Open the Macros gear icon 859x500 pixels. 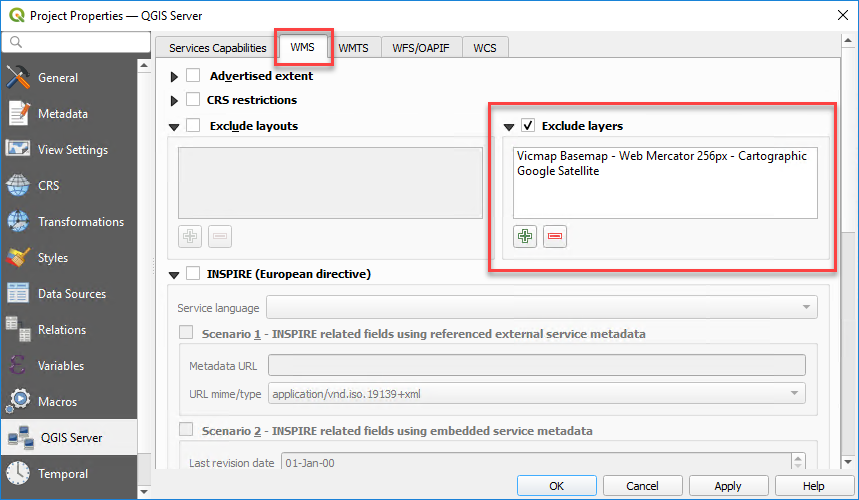[18, 401]
